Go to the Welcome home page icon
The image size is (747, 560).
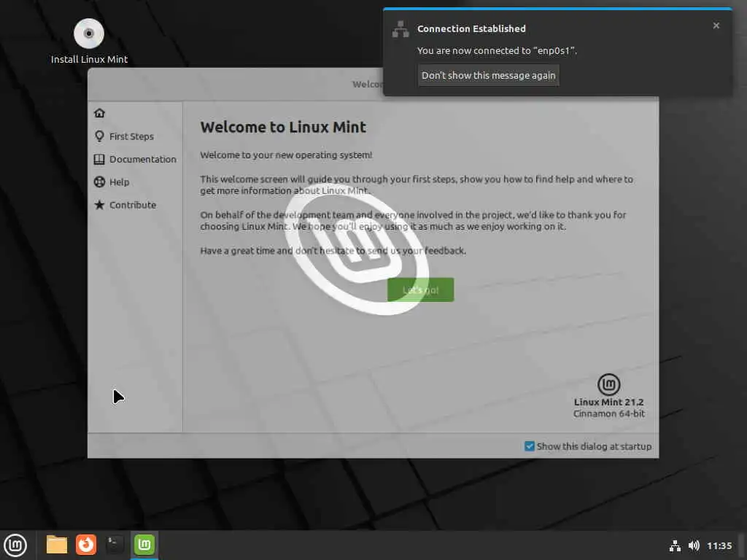99,113
